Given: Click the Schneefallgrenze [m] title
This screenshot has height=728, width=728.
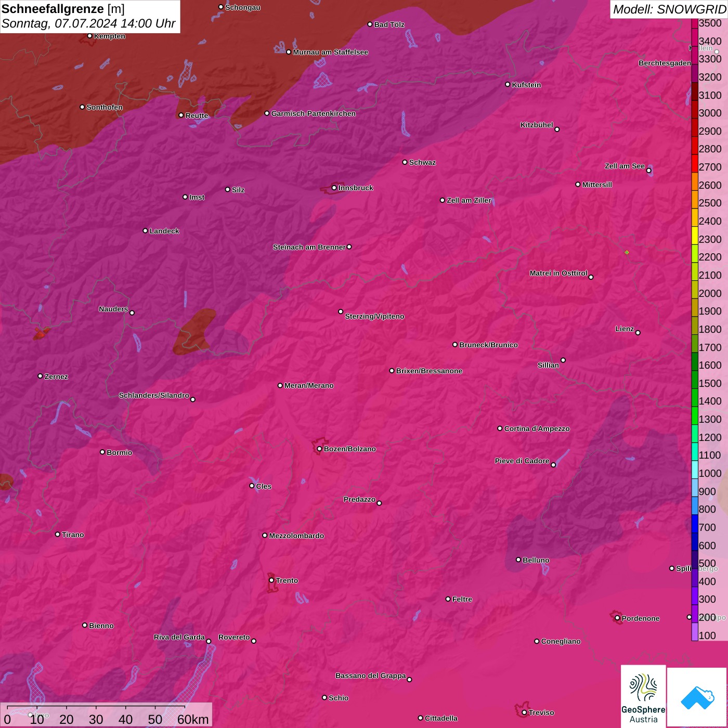Looking at the screenshot, I should tap(63, 9).
